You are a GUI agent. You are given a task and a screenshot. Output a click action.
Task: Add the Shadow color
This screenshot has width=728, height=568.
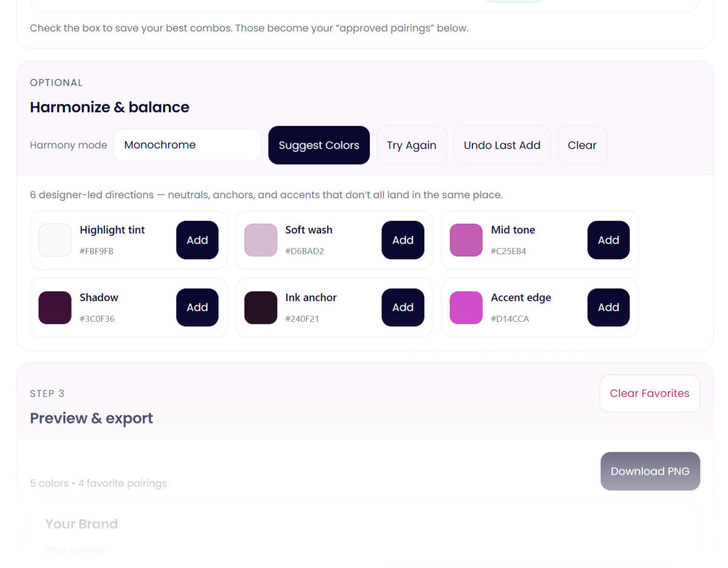click(197, 307)
